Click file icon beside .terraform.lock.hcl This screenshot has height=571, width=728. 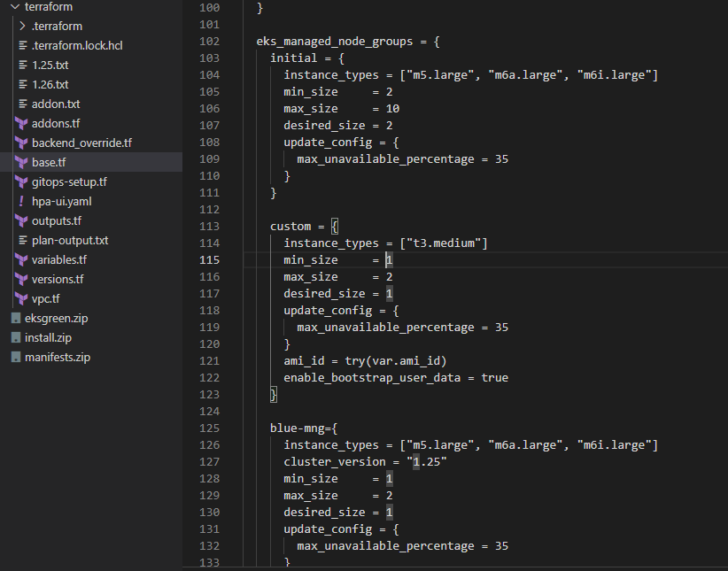click(23, 45)
